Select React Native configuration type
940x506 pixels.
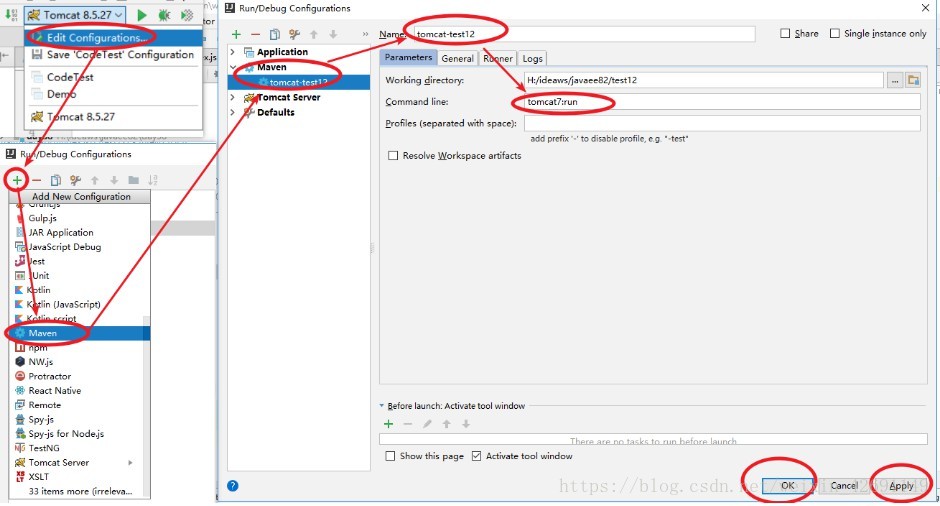click(x=54, y=391)
